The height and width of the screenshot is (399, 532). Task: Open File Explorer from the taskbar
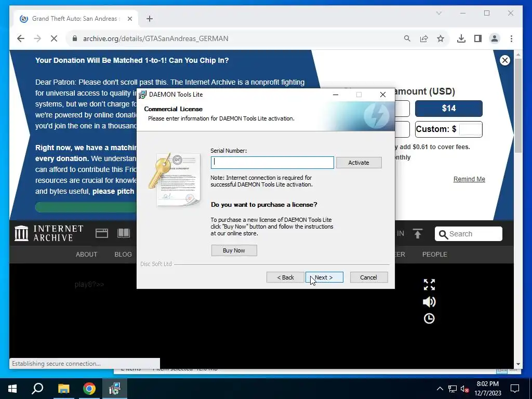click(x=63, y=389)
